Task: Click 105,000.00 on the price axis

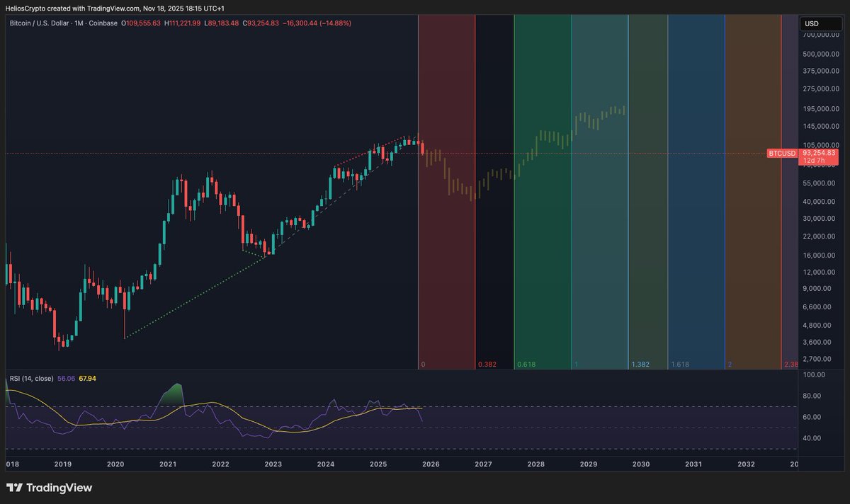Action: click(822, 144)
